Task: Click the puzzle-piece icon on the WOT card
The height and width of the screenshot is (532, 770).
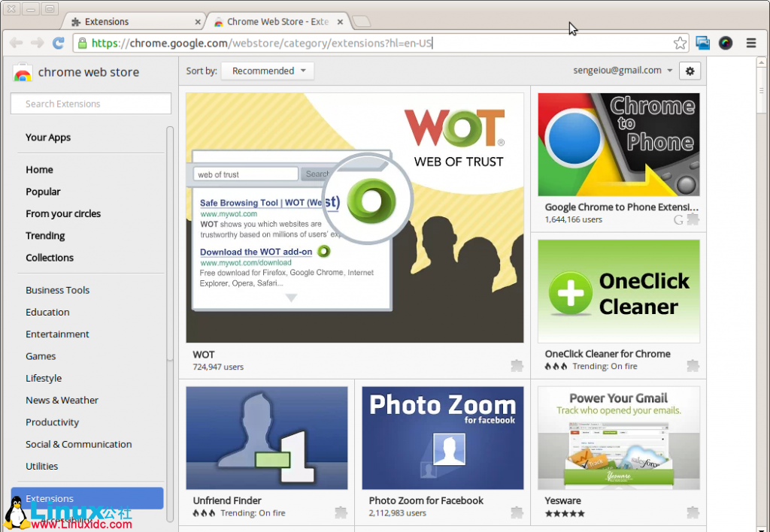Action: pos(517,366)
